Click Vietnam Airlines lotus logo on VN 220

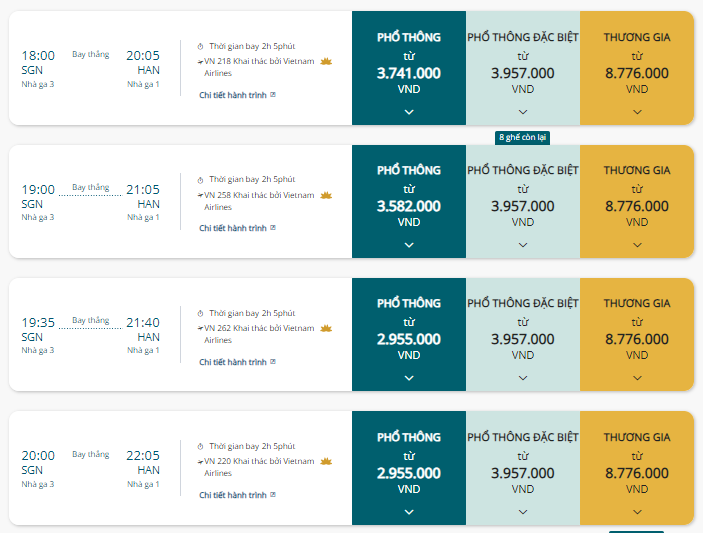(325, 461)
